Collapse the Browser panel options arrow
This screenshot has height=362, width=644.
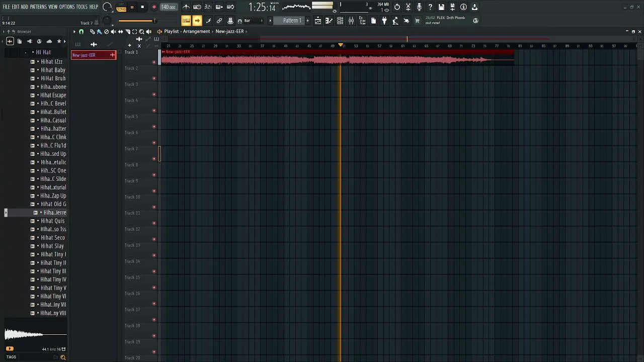[x=3, y=31]
